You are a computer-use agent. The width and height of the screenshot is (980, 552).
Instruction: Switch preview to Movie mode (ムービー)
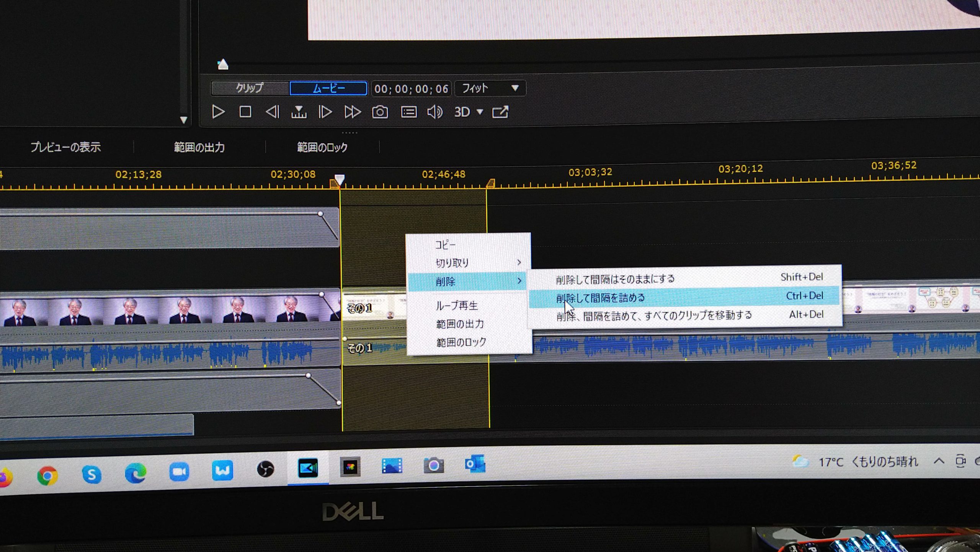(328, 88)
